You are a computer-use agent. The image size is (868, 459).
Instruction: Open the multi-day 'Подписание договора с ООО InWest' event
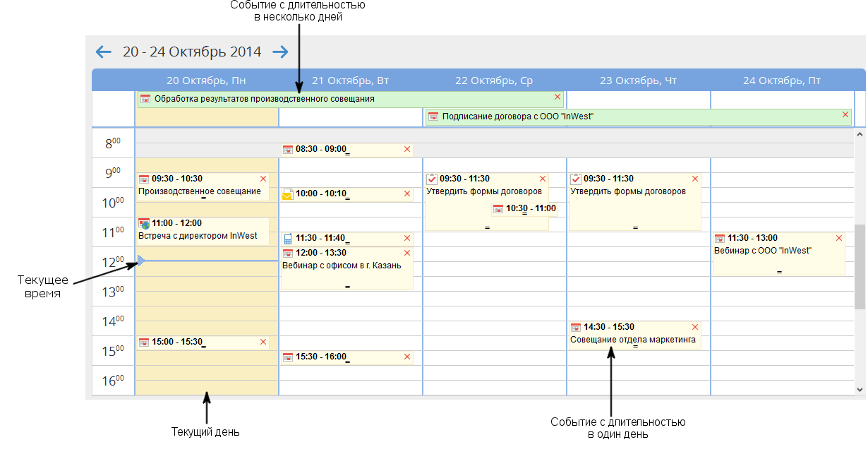coord(639,117)
